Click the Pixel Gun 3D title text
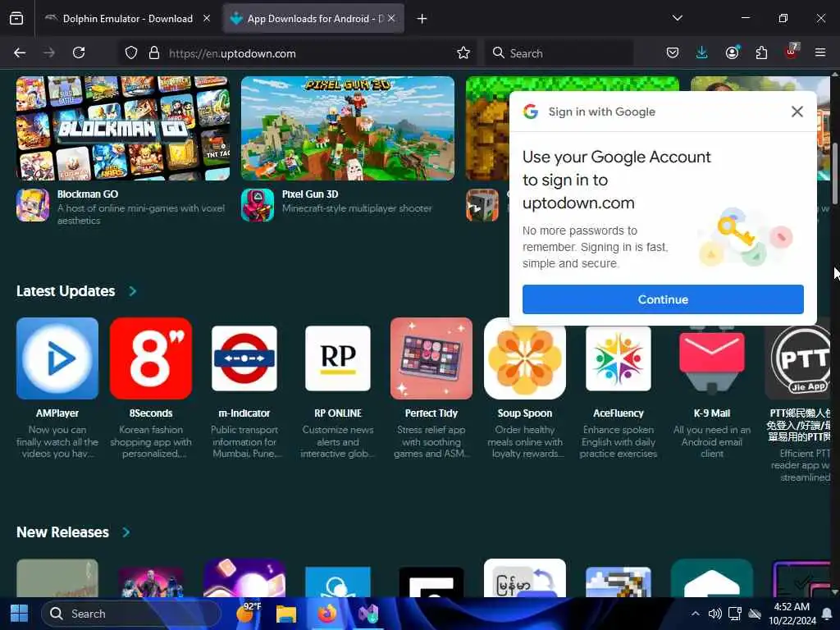 [310, 194]
